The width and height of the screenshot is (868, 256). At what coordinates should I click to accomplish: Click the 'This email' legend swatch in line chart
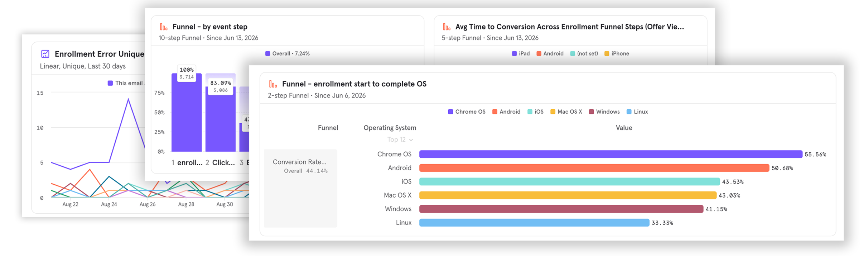coord(110,83)
